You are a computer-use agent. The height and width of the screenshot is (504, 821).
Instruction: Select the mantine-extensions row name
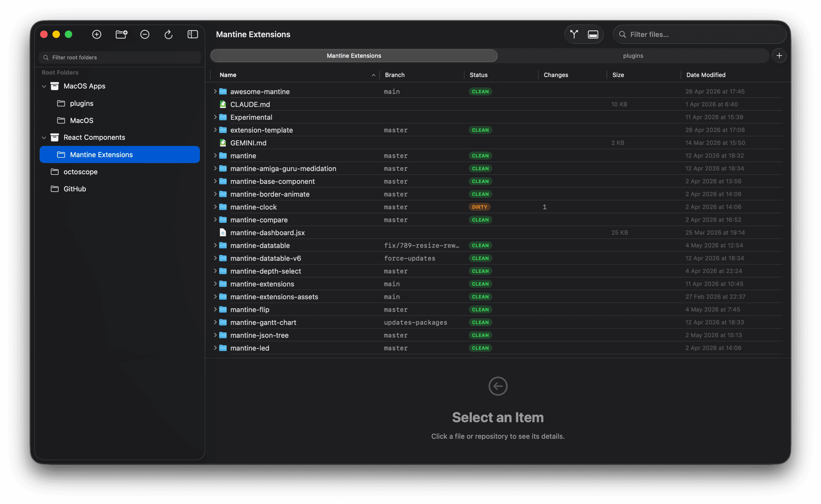click(x=262, y=284)
